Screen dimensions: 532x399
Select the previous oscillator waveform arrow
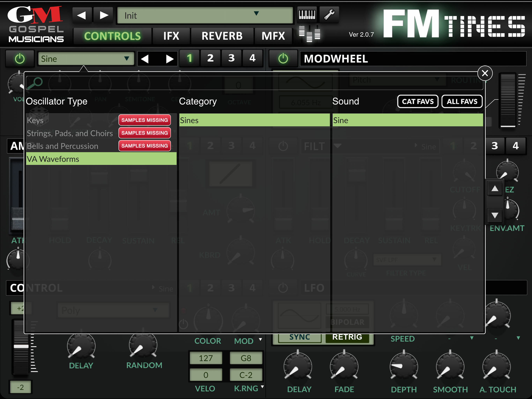[x=145, y=59]
